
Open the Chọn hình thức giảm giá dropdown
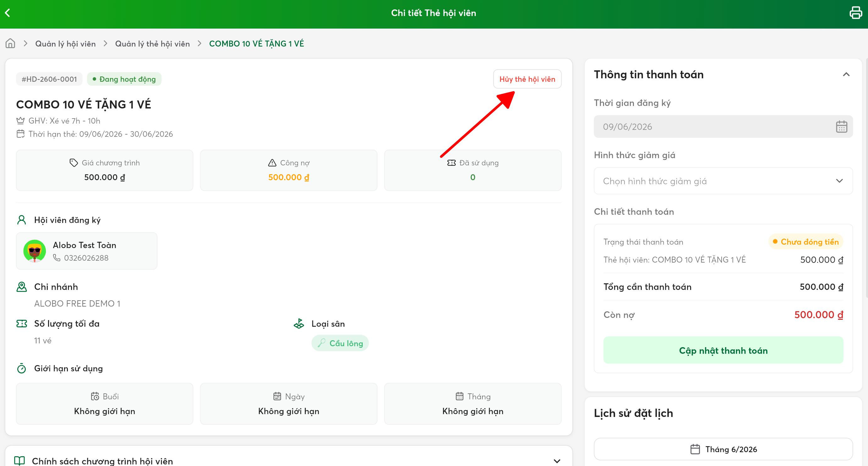click(723, 181)
